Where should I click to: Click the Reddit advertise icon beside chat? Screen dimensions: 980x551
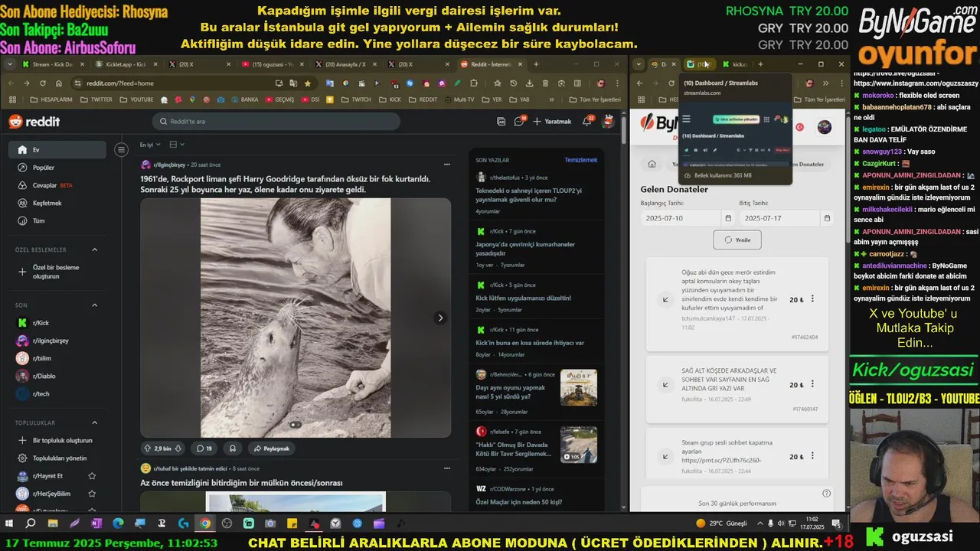point(501,122)
